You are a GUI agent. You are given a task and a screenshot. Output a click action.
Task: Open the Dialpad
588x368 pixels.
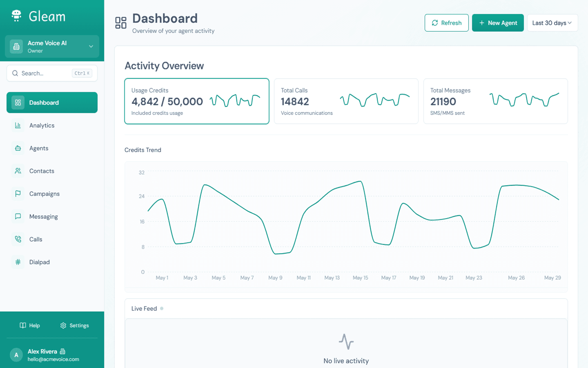(x=52, y=262)
